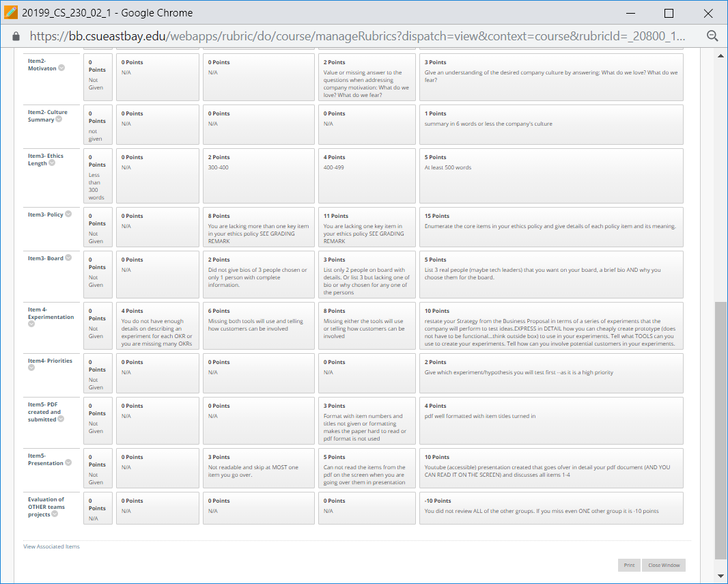Image resolution: width=728 pixels, height=584 pixels.
Task: Click the Close Window button
Action: pyautogui.click(x=663, y=566)
